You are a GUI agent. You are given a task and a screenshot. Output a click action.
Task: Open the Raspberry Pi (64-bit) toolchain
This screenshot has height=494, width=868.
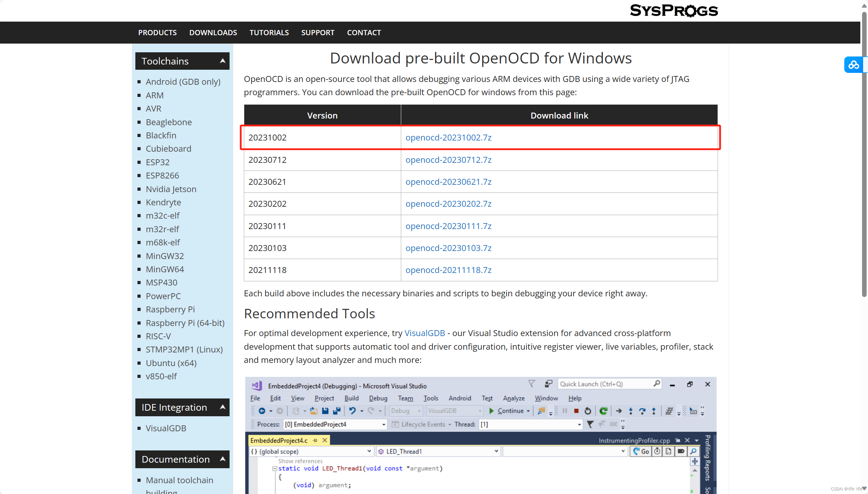pyautogui.click(x=185, y=323)
